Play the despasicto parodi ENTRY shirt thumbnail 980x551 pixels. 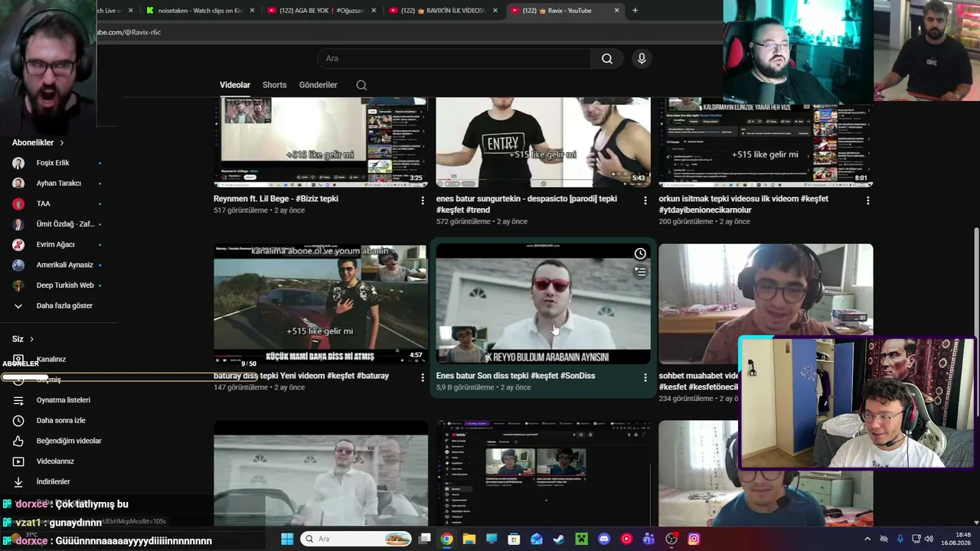coord(543,142)
